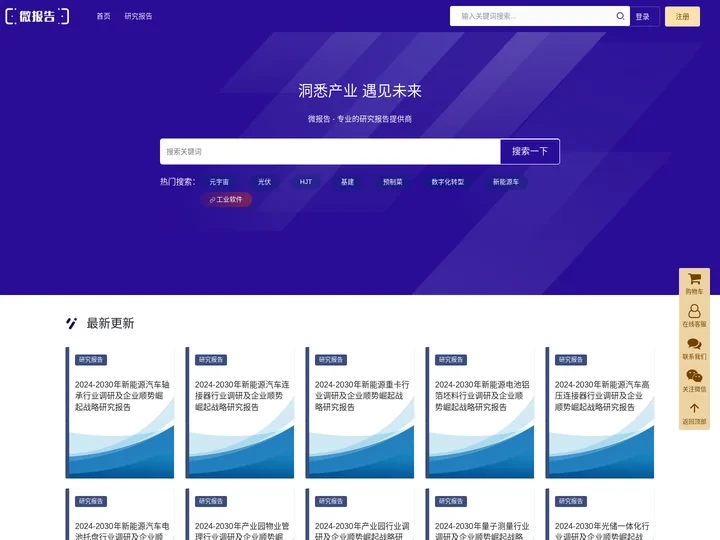Open the 产业园物业管理 report card
The height and width of the screenshot is (540, 720).
coord(240,514)
